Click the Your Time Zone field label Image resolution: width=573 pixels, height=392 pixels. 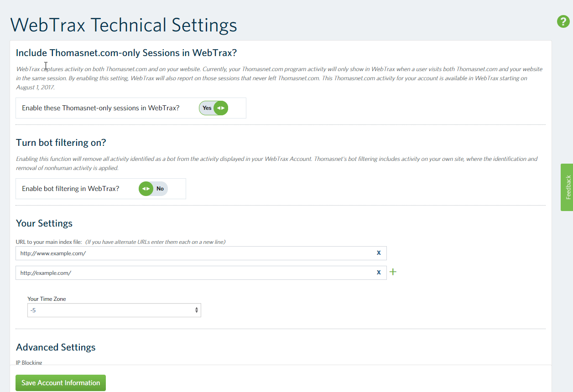[47, 299]
